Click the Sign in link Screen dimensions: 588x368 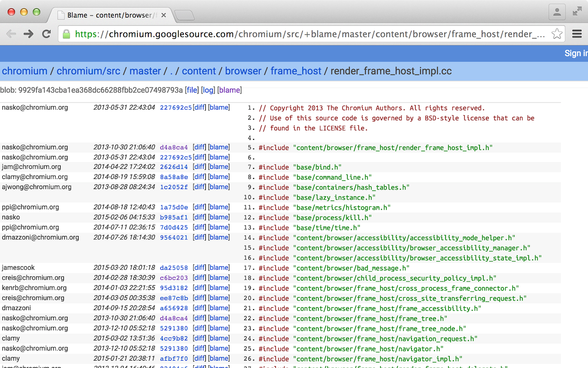pos(576,53)
